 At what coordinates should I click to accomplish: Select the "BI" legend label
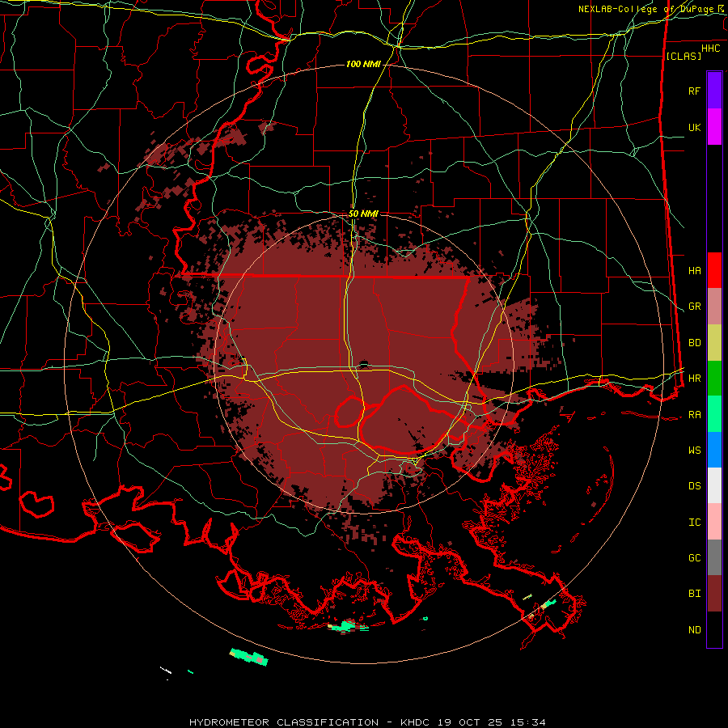[x=694, y=594]
